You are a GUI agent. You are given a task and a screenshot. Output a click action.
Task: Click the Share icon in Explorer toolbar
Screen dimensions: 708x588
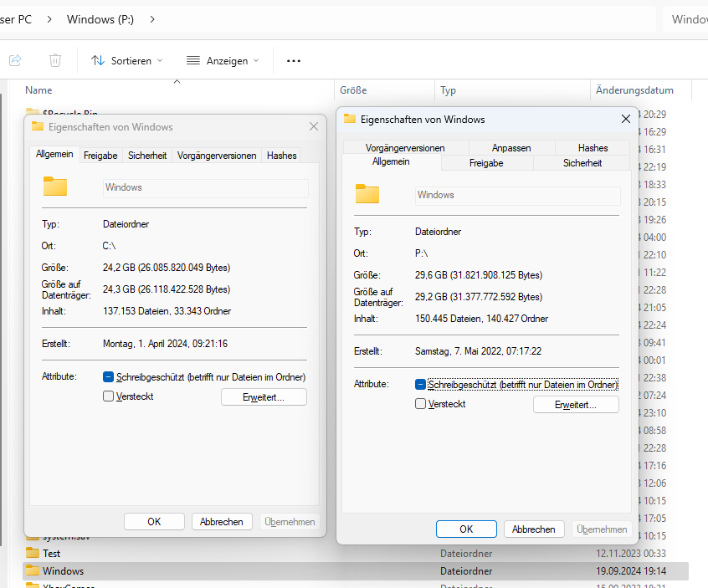pyautogui.click(x=15, y=60)
